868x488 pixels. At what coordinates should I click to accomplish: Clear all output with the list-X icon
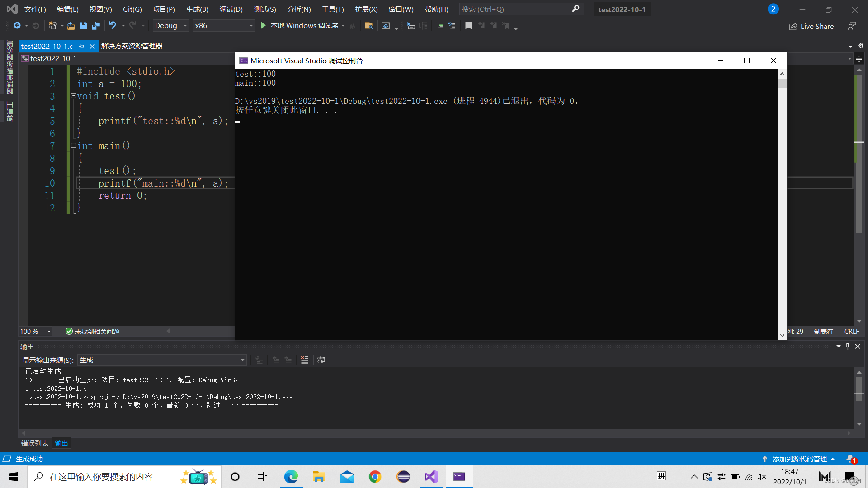(304, 360)
